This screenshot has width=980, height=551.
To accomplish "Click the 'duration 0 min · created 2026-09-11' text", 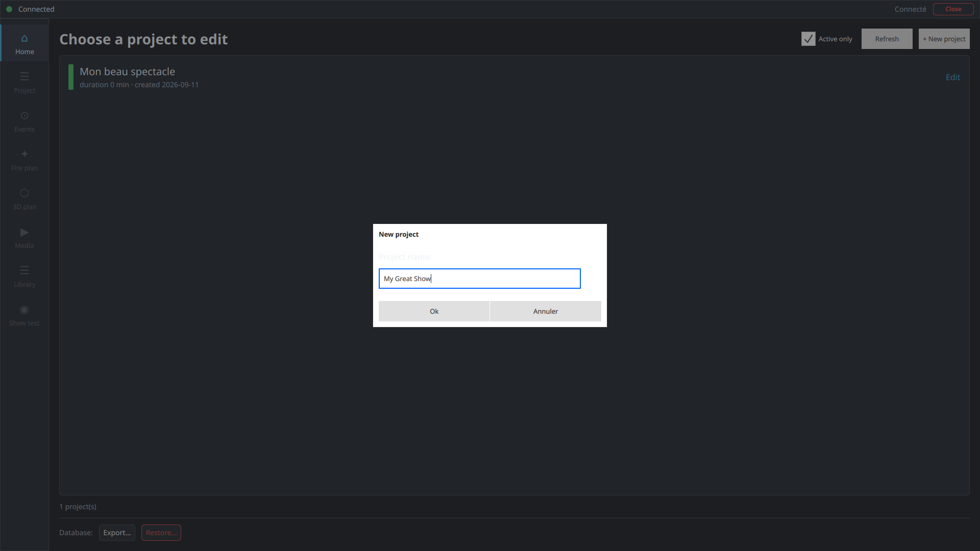I will (x=139, y=85).
